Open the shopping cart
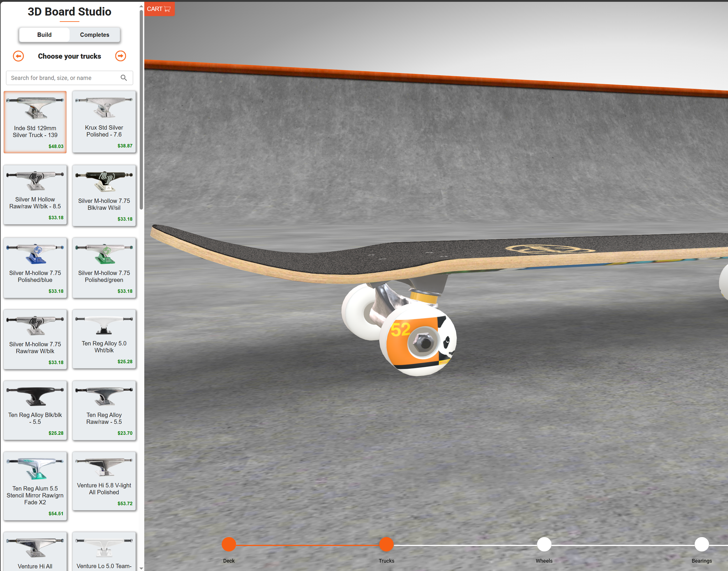Viewport: 728px width, 571px height. click(x=159, y=9)
